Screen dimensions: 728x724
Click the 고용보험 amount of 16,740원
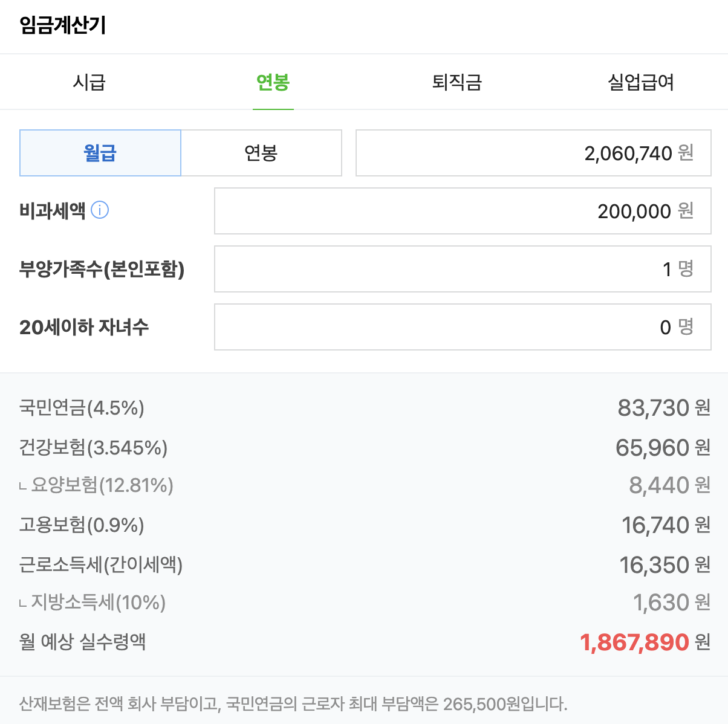655,525
